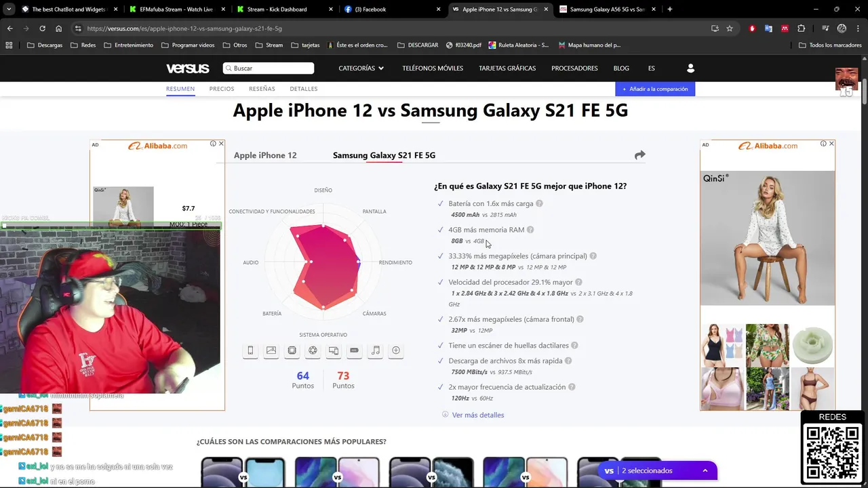Open the ES language selector
The width and height of the screenshot is (868, 488).
click(x=652, y=68)
